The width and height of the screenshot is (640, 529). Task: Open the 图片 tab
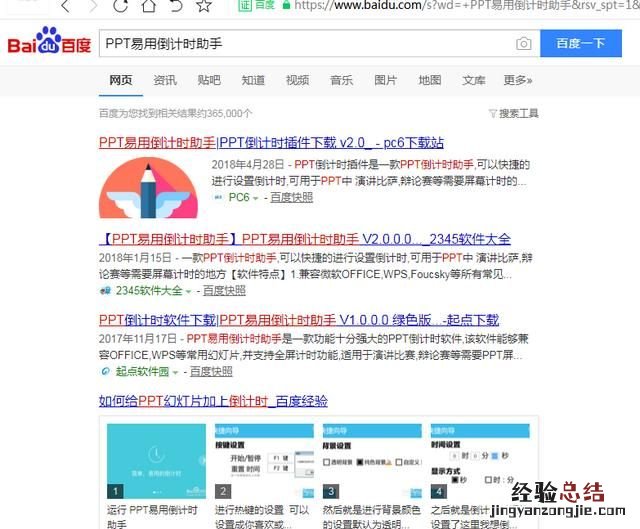pyautogui.click(x=385, y=80)
